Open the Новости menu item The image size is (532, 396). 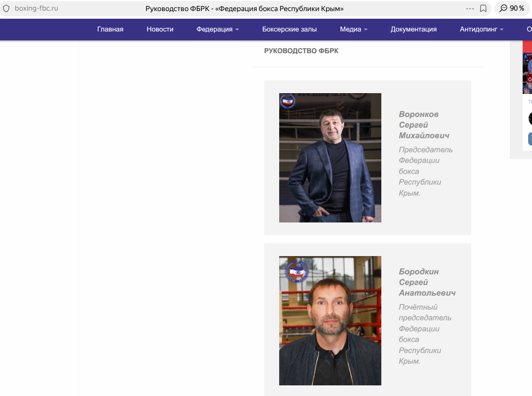160,29
